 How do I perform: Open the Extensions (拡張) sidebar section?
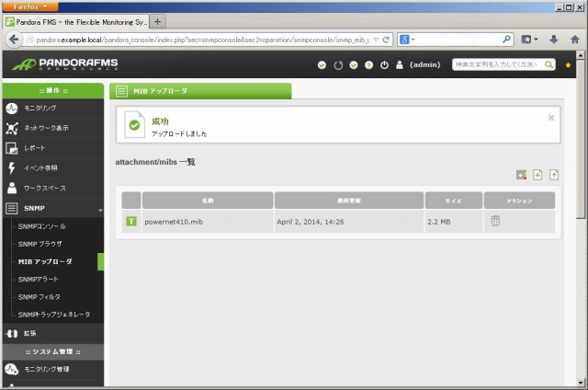tap(53, 333)
